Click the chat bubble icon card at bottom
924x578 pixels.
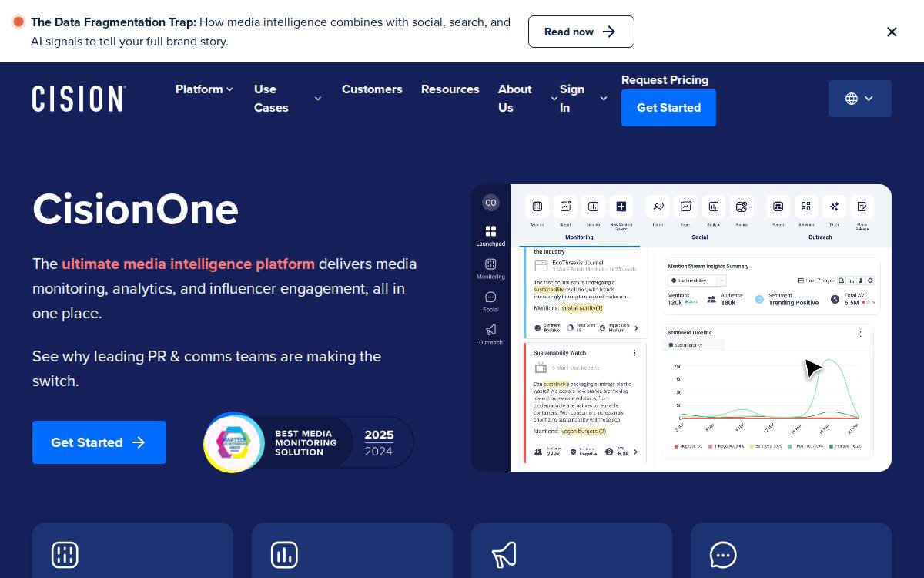791,550
